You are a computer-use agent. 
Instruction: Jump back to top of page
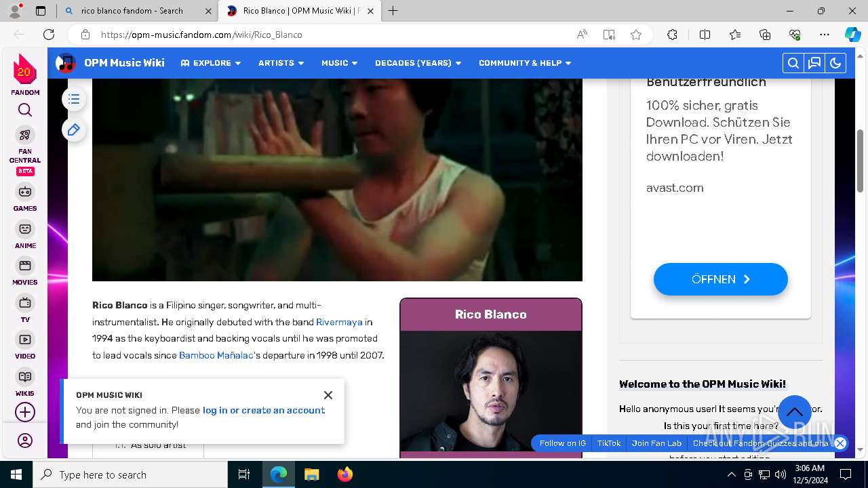pyautogui.click(x=795, y=412)
